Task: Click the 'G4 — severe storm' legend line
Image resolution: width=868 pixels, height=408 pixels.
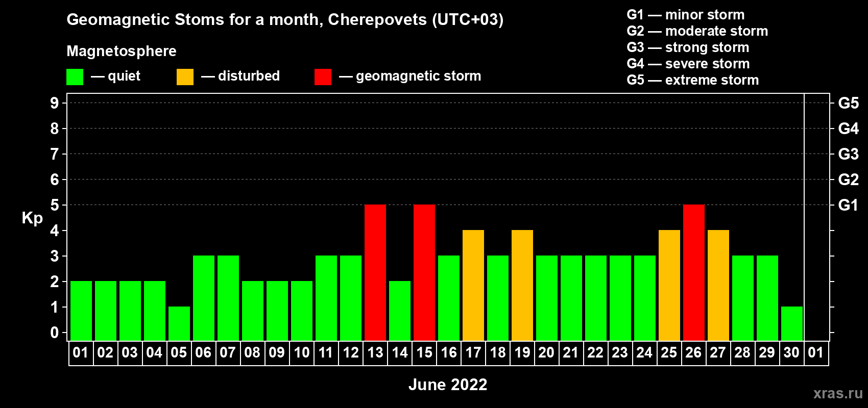Action: (x=688, y=64)
